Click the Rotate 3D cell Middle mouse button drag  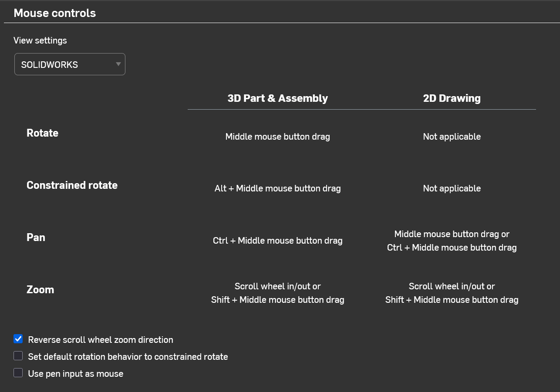point(277,137)
